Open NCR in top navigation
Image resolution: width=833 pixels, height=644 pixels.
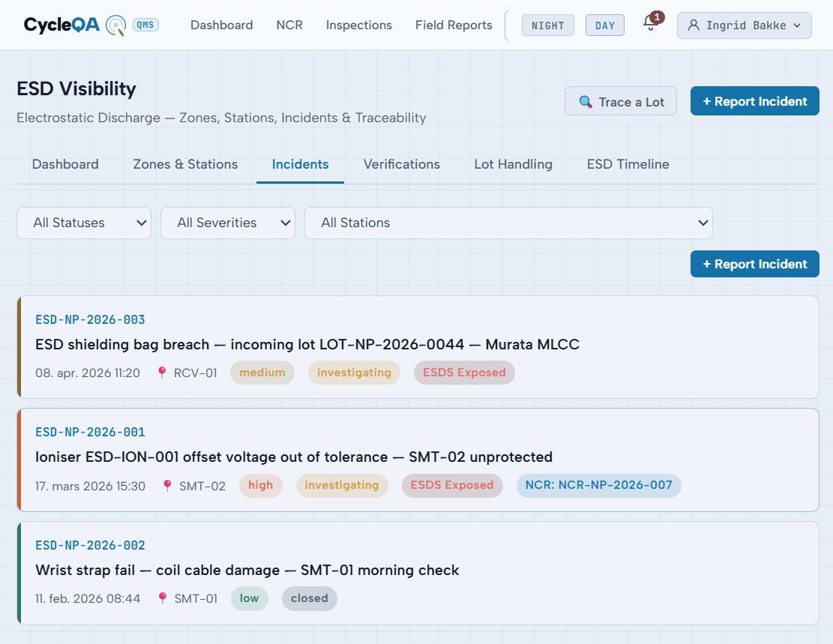pyautogui.click(x=289, y=25)
